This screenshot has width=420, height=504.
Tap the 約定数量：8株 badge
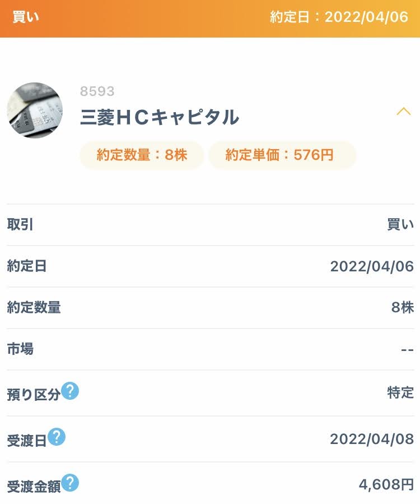pyautogui.click(x=142, y=155)
